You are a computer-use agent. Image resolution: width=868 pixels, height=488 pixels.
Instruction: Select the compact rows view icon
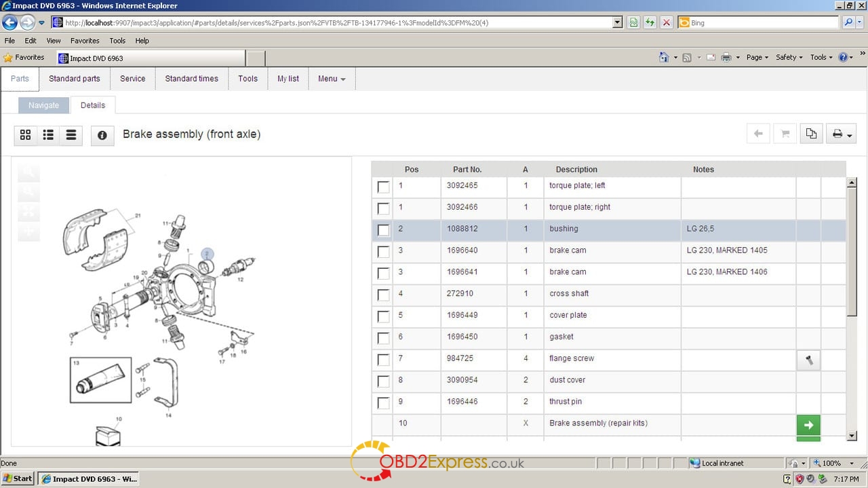click(71, 135)
